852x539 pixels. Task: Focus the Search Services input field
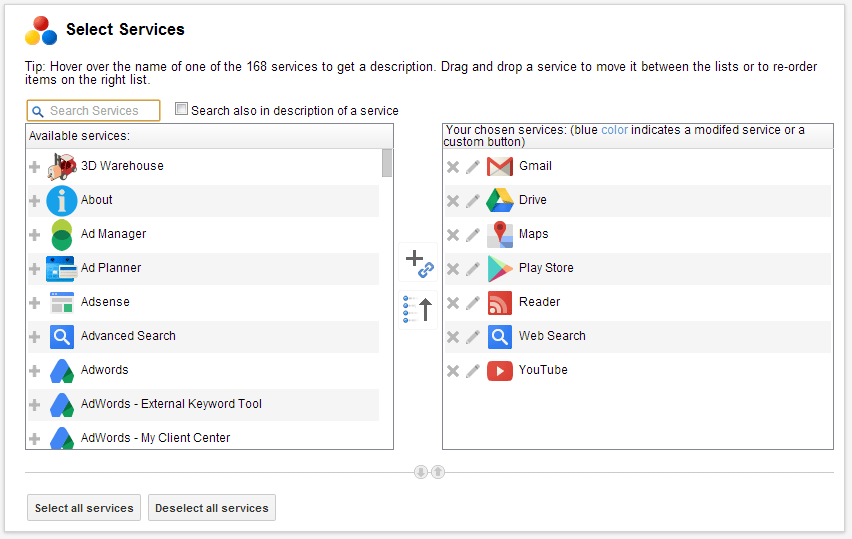pos(93,110)
